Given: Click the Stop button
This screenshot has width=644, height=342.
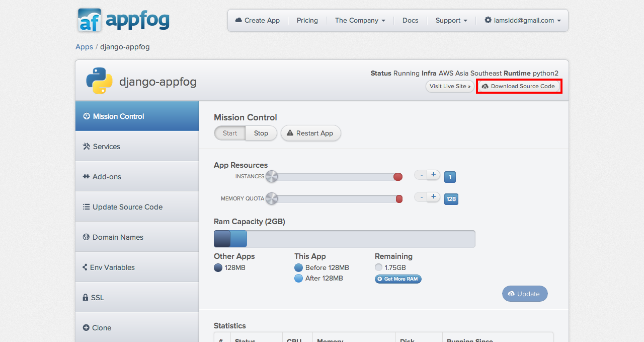Looking at the screenshot, I should coord(261,133).
